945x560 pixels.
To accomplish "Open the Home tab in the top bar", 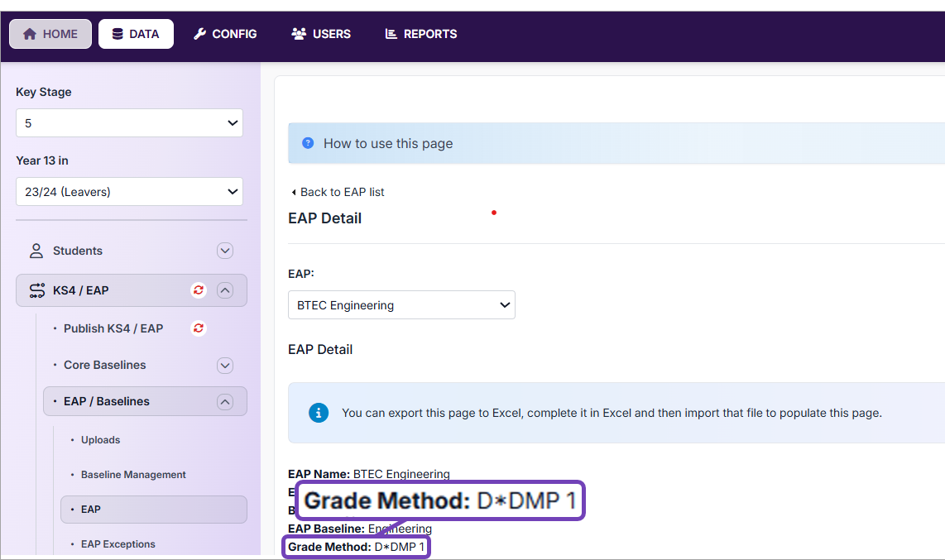I will [50, 34].
